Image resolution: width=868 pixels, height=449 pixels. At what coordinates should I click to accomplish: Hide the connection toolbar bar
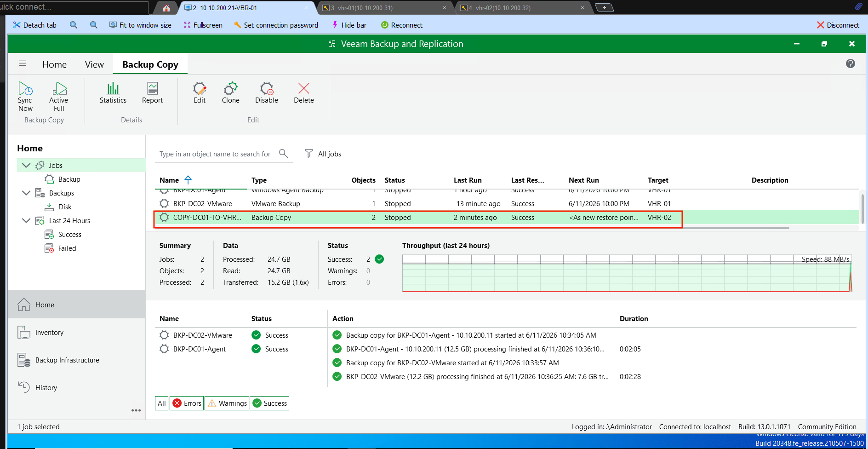pyautogui.click(x=349, y=25)
